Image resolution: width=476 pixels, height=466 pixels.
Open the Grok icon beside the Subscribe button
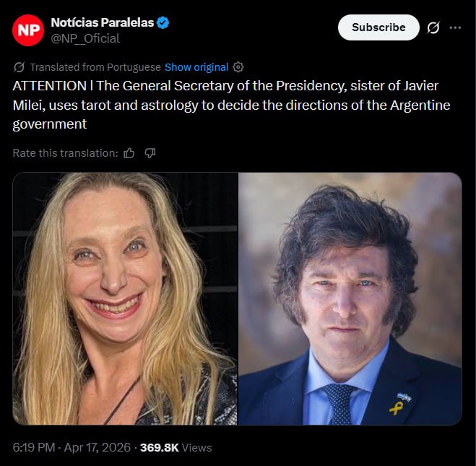(x=433, y=27)
